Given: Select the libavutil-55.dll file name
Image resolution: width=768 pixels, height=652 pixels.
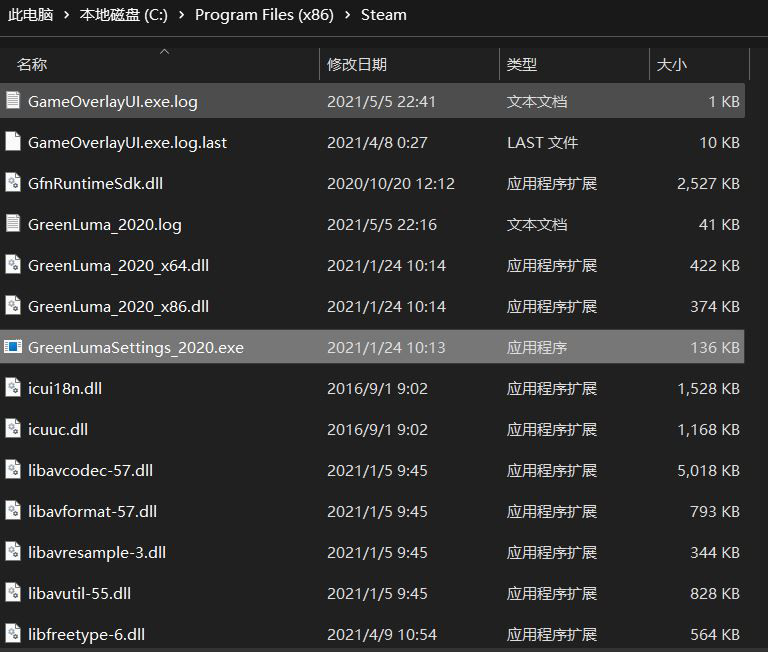Looking at the screenshot, I should click(x=79, y=593).
